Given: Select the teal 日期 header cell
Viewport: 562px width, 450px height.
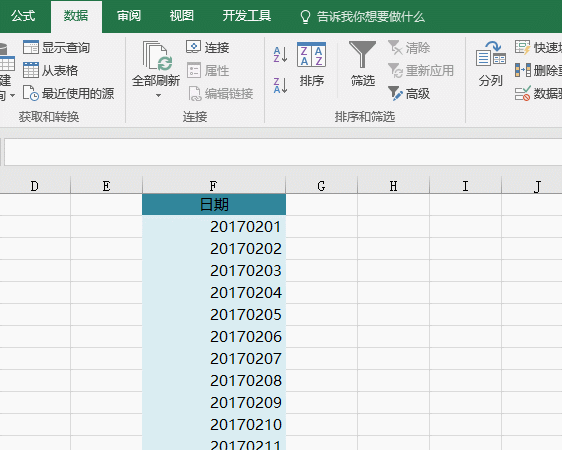Looking at the screenshot, I should (214, 205).
